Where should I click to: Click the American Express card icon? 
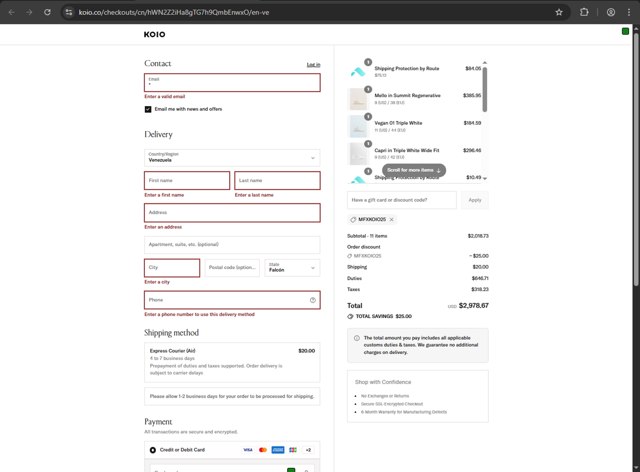click(278, 450)
